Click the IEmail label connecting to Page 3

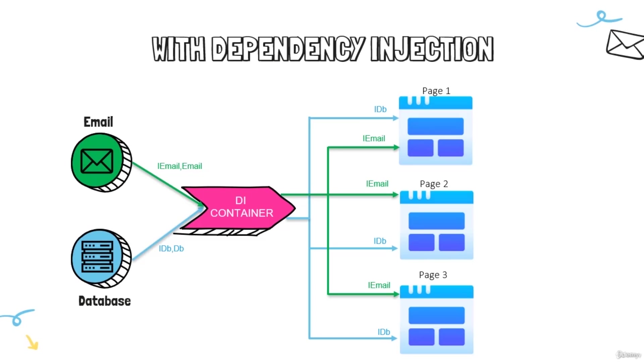[x=379, y=285]
